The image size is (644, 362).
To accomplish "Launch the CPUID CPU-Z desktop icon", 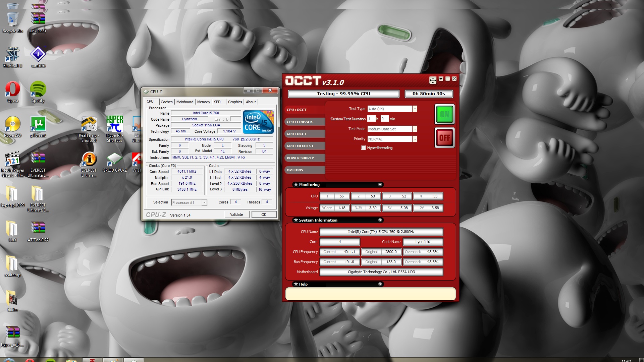I will point(114,163).
